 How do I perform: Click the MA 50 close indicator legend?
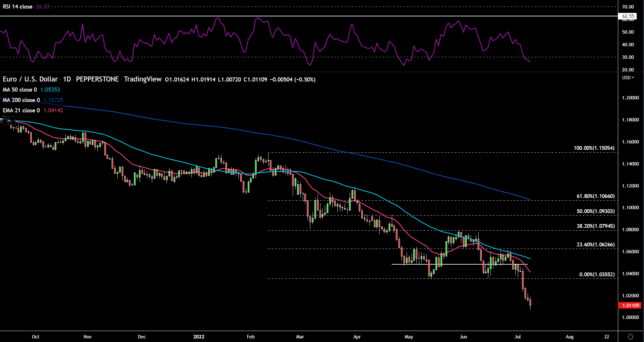19,90
